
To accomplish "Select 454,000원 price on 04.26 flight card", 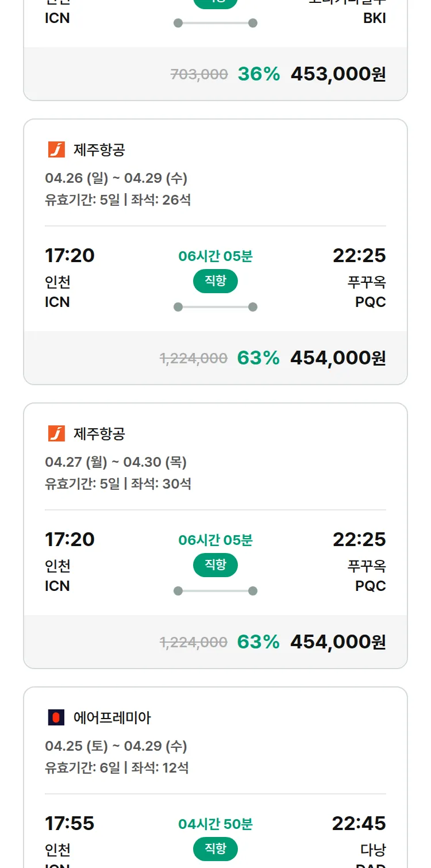I will tap(338, 358).
